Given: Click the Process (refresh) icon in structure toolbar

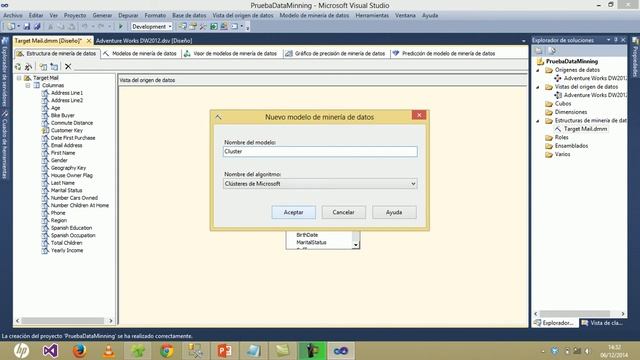Looking at the screenshot, I should [x=18, y=67].
